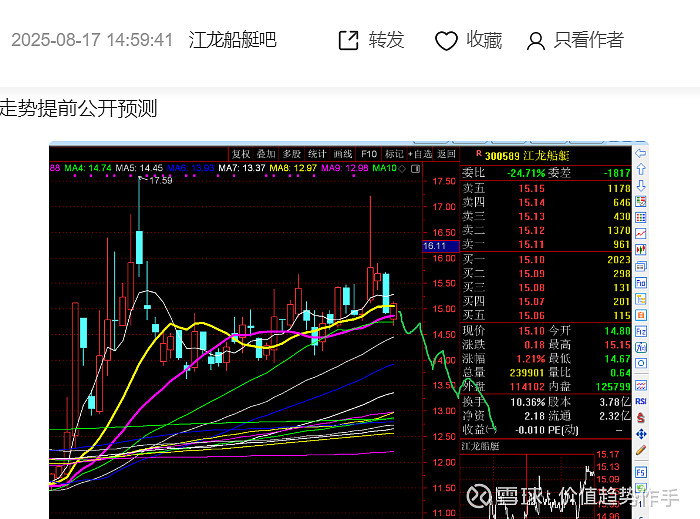Click the blue four-way move icon
The height and width of the screenshot is (519, 700).
coord(641,434)
